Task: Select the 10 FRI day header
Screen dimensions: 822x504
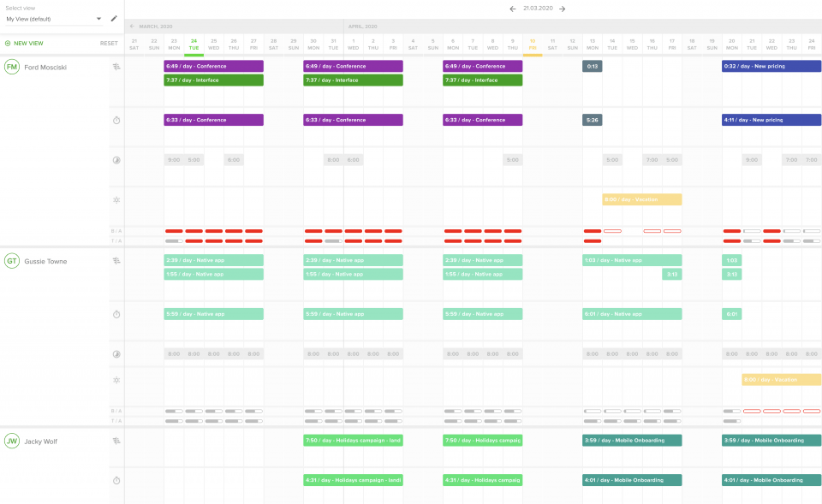Action: (x=533, y=44)
